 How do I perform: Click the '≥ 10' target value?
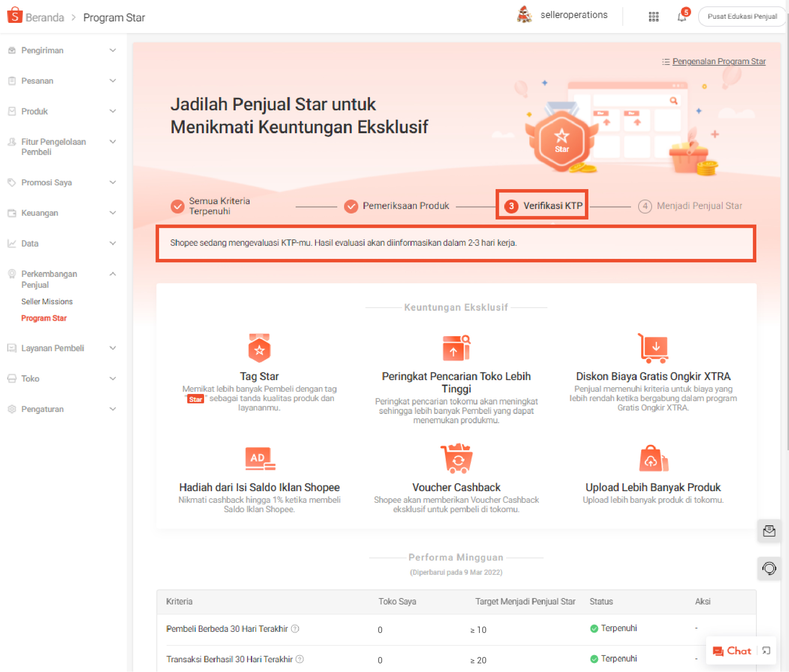click(x=478, y=630)
